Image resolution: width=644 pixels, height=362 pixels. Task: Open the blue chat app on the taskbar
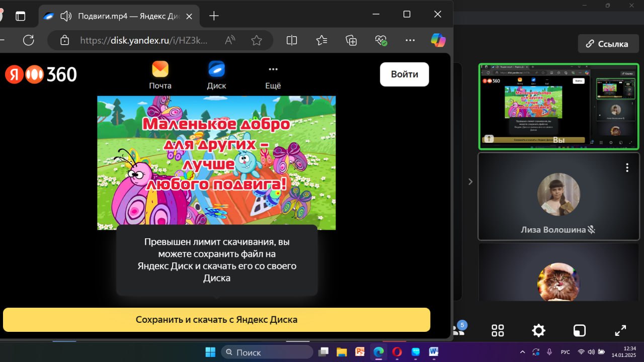point(416,352)
